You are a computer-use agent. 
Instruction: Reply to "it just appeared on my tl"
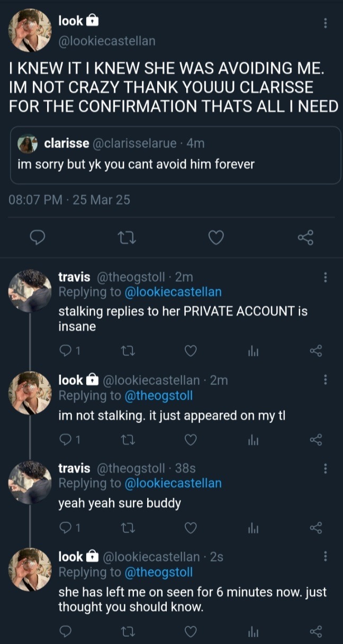tap(66, 439)
